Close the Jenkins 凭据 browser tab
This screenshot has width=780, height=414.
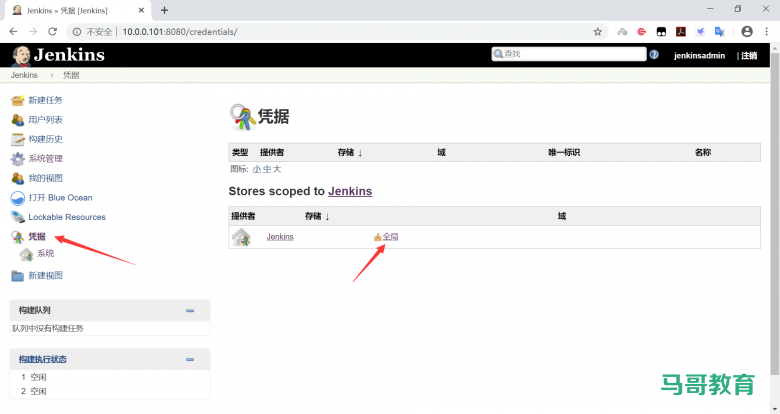(141, 10)
